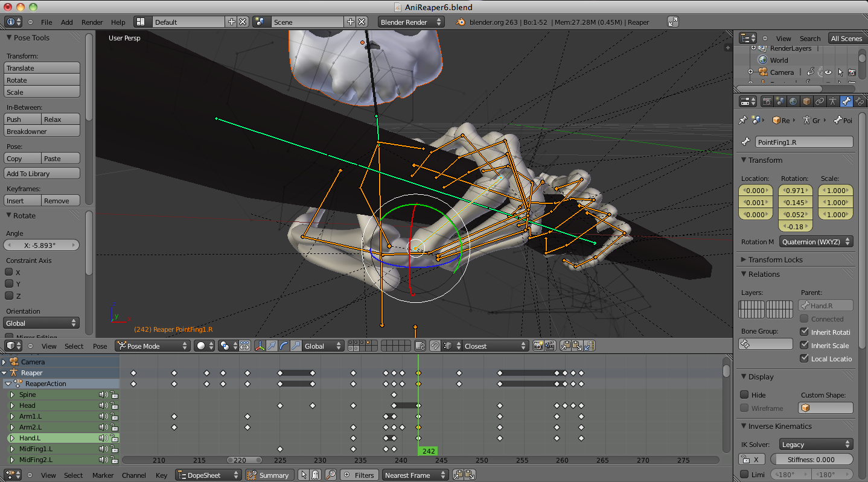
Task: Click the ghost icon in DopeSheet header
Action: tap(315, 475)
